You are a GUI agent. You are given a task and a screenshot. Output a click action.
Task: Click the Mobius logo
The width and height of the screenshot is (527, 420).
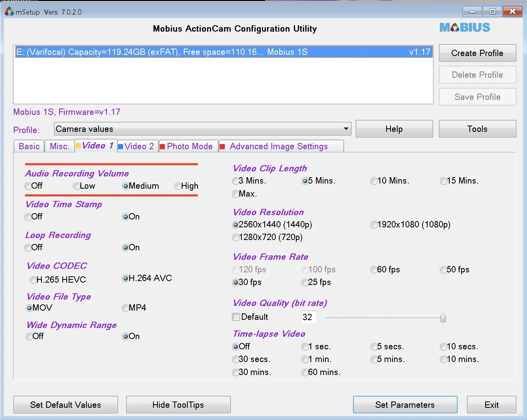tap(465, 27)
